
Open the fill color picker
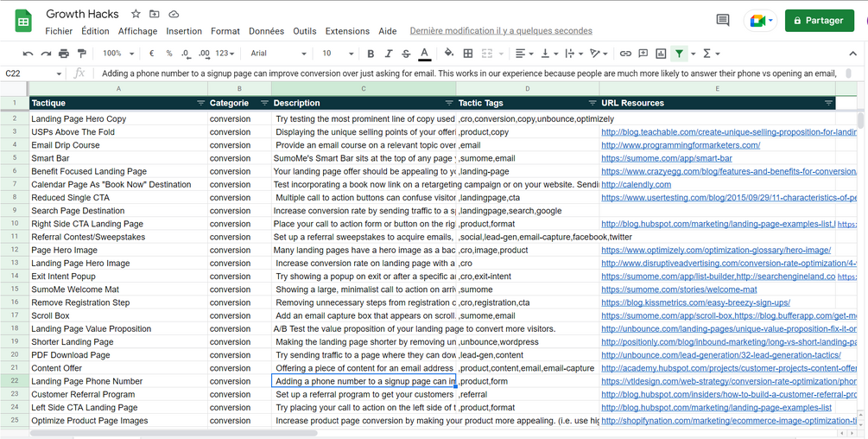pyautogui.click(x=449, y=54)
